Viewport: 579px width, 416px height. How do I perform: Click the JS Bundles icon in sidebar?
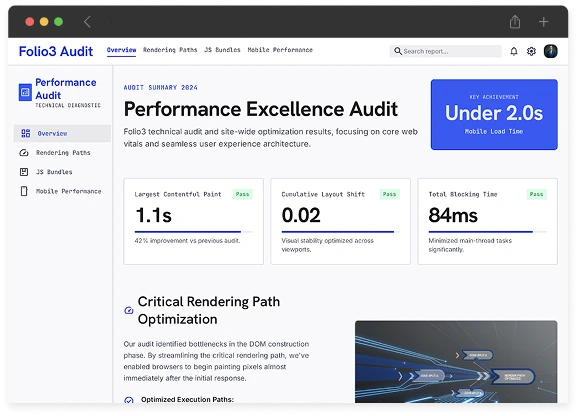click(x=24, y=172)
